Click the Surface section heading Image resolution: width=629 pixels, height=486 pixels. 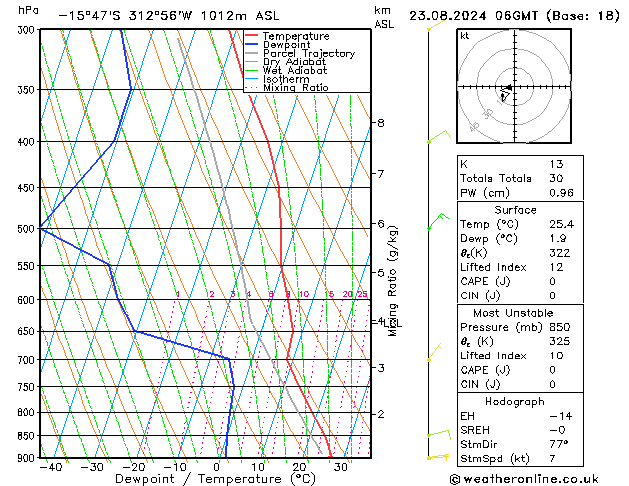[x=515, y=210]
